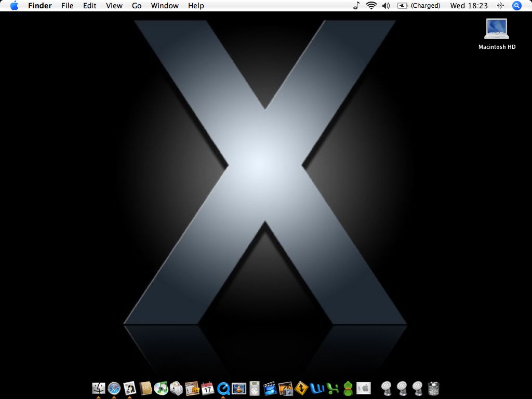Open the File menu
Image resolution: width=532 pixels, height=399 pixels.
[x=67, y=6]
